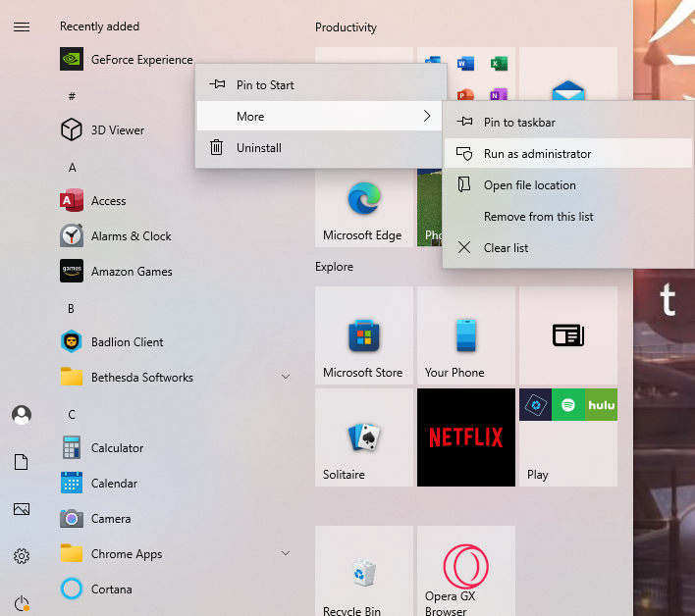Click Uninstall in the context menu
This screenshot has width=695, height=616.
tap(258, 148)
